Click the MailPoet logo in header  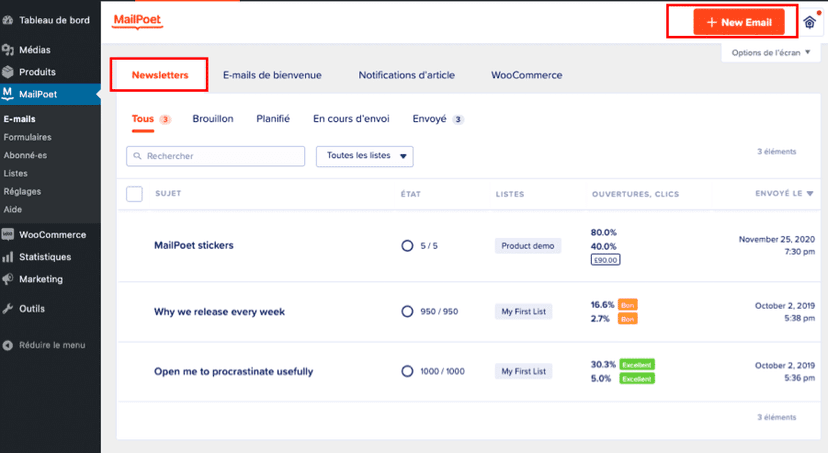tap(138, 20)
